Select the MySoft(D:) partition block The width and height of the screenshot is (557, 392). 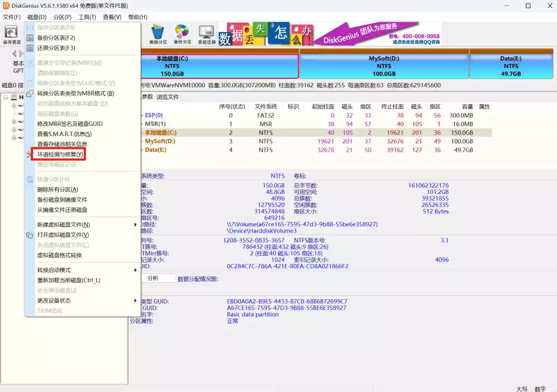coord(384,64)
